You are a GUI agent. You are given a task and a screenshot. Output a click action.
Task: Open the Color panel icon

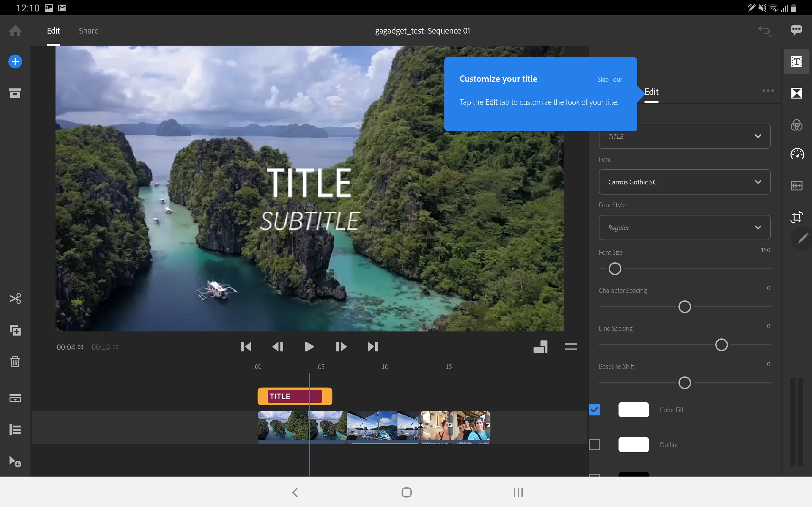[x=796, y=125]
